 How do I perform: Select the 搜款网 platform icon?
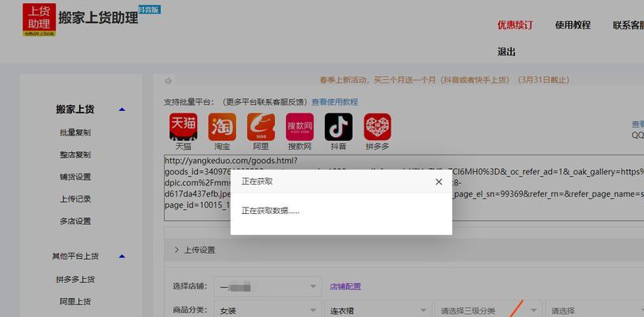[300, 127]
